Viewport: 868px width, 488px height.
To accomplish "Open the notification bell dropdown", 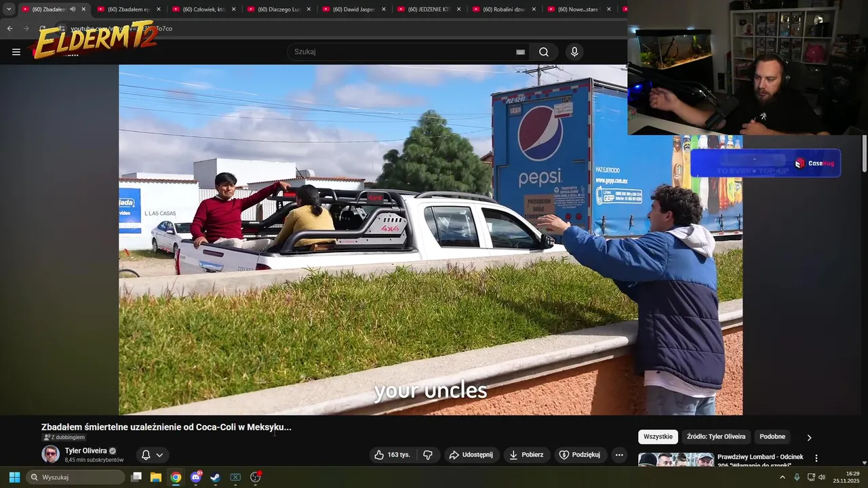I will [x=153, y=455].
